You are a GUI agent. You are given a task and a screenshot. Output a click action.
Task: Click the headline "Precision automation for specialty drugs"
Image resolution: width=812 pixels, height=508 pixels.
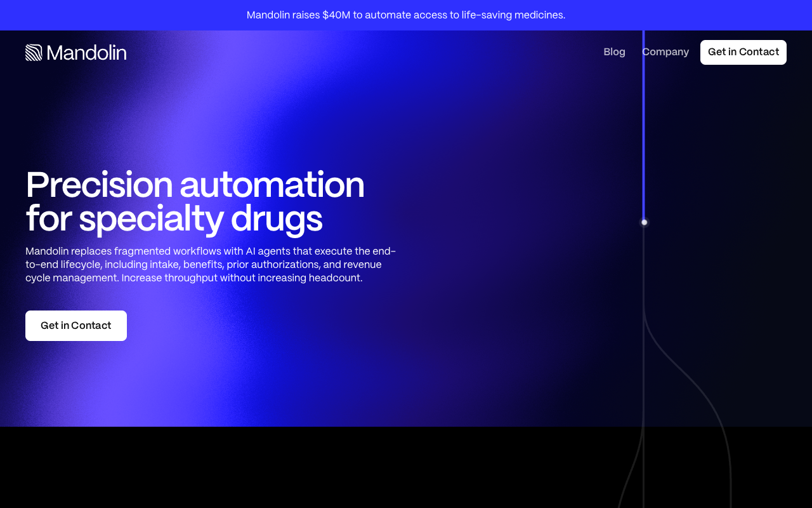(195, 202)
